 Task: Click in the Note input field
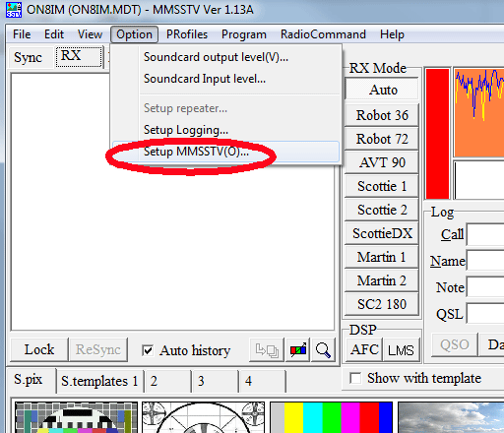pyautogui.click(x=485, y=287)
